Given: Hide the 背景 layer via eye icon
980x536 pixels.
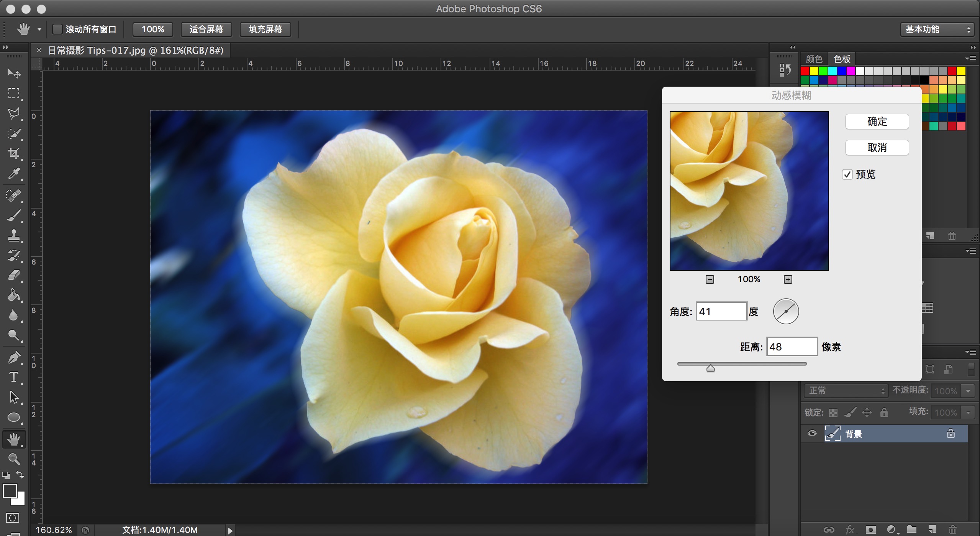Looking at the screenshot, I should tap(811, 434).
